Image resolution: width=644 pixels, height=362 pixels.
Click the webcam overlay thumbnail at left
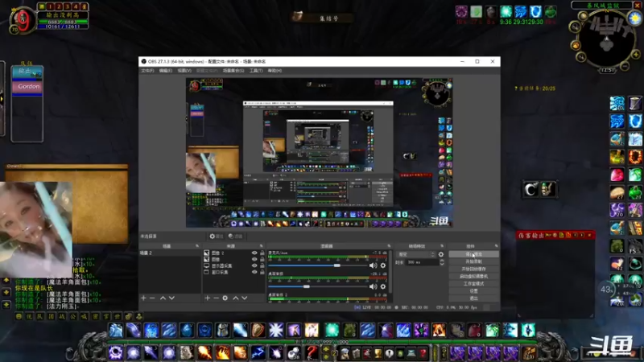click(36, 230)
